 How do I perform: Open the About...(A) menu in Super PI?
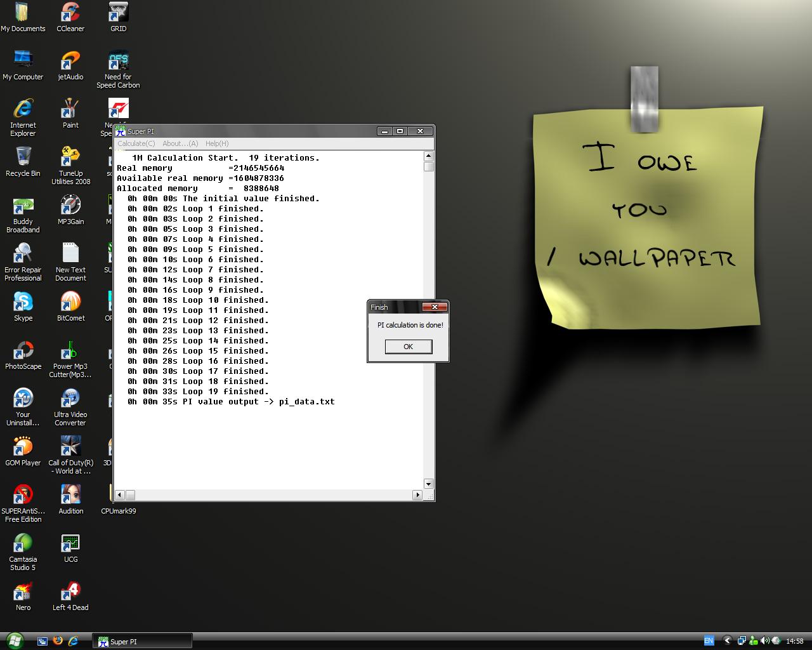click(180, 143)
